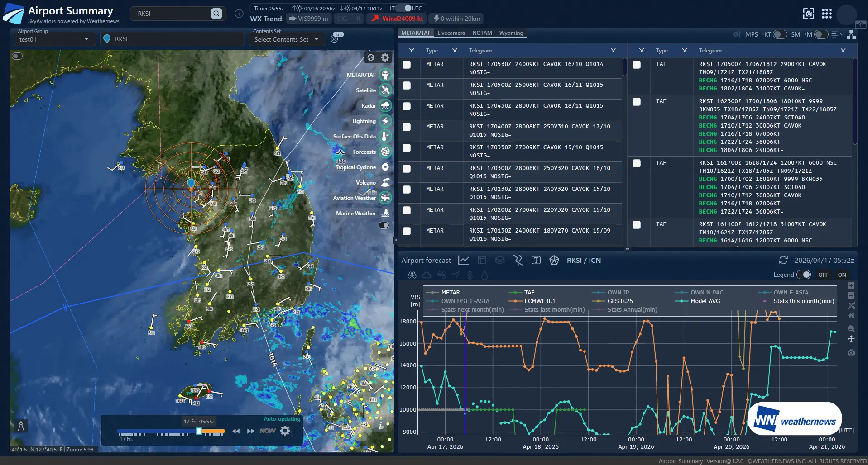Refresh the airport forecast timestamp
868x465 pixels.
[783, 261]
